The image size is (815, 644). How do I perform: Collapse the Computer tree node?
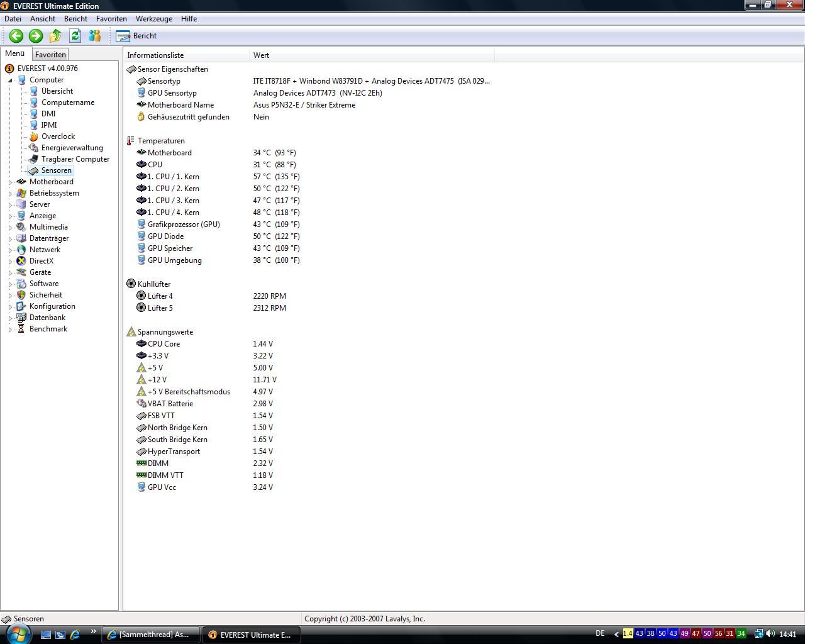point(10,80)
